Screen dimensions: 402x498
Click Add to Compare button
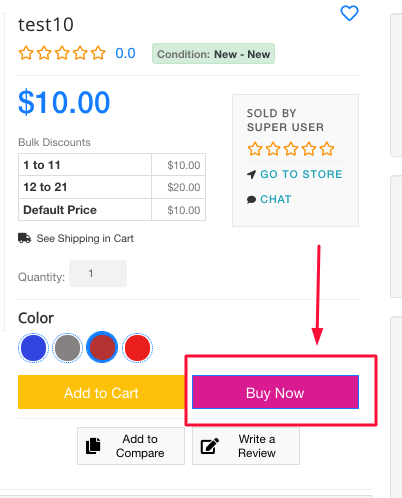[131, 446]
